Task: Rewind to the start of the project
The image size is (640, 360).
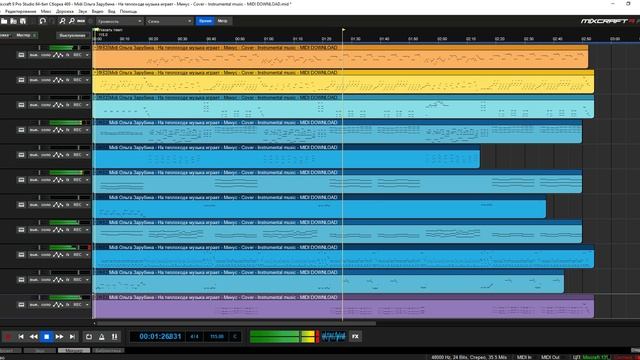Action: pyautogui.click(x=21, y=337)
